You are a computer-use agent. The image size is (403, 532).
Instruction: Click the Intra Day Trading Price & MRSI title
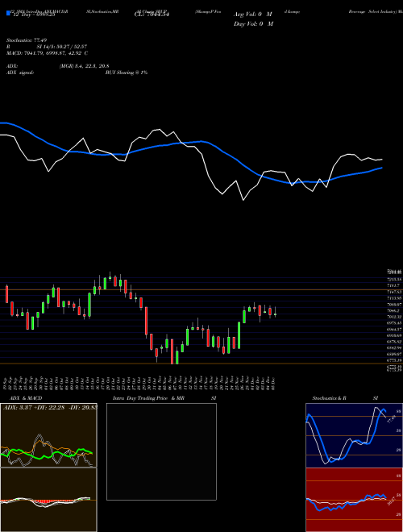click(x=164, y=398)
